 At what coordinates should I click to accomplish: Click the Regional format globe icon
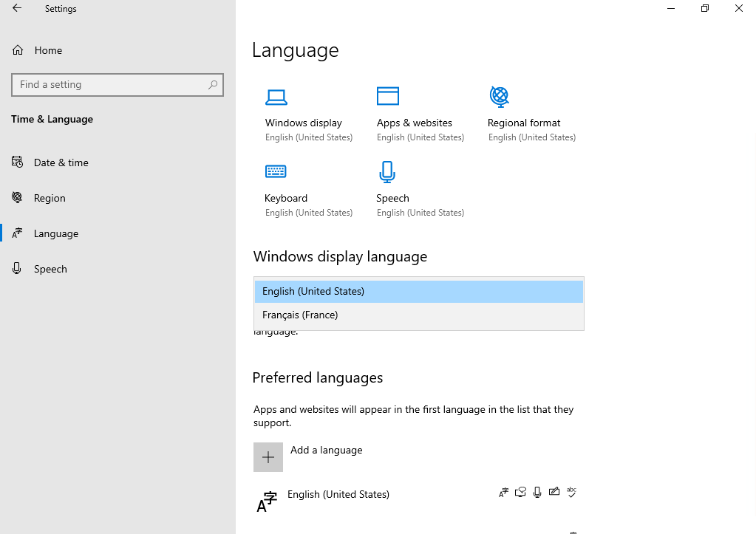click(500, 97)
